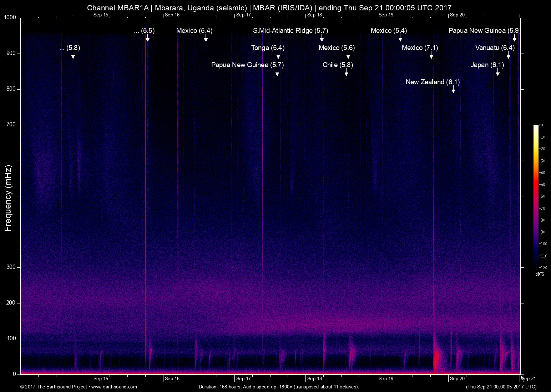Screen dimensions: 551x392
Task: Click the Earthsound Project copyright text
Action: click(54, 387)
